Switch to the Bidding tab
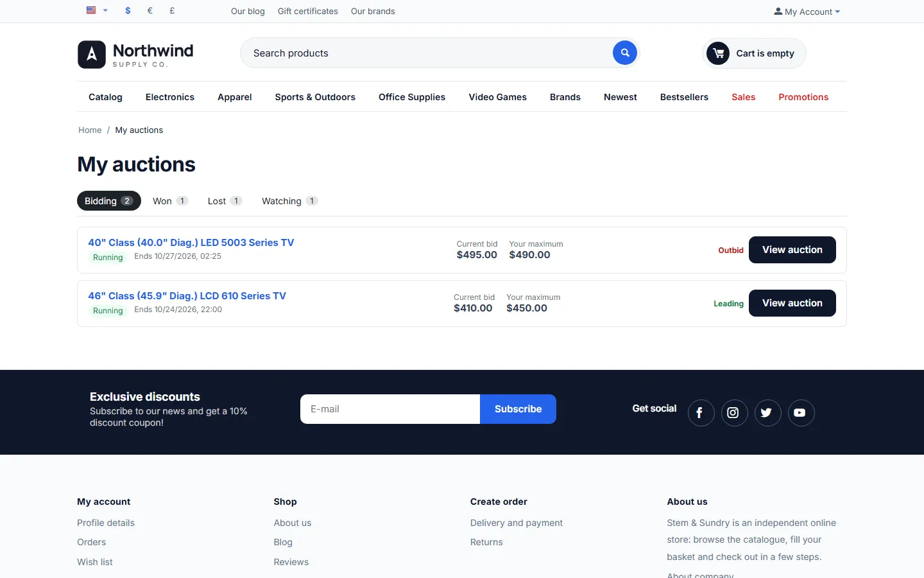The width and height of the screenshot is (924, 578). (109, 201)
